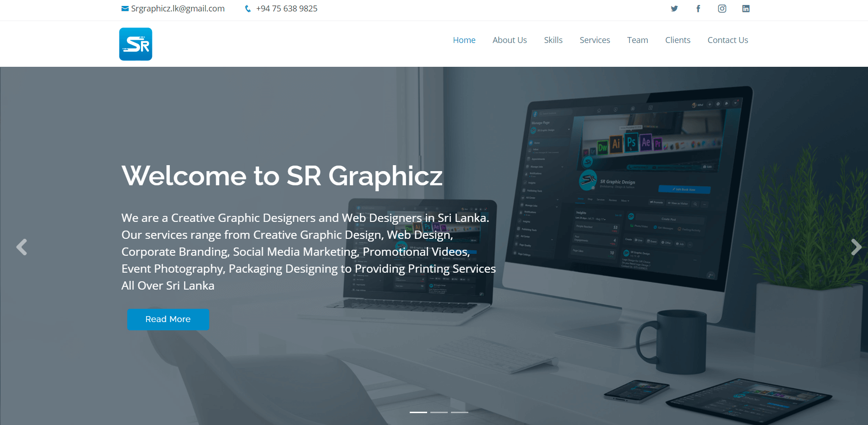Click the phone handset icon
Screen dimensions: 868x425
(248, 9)
